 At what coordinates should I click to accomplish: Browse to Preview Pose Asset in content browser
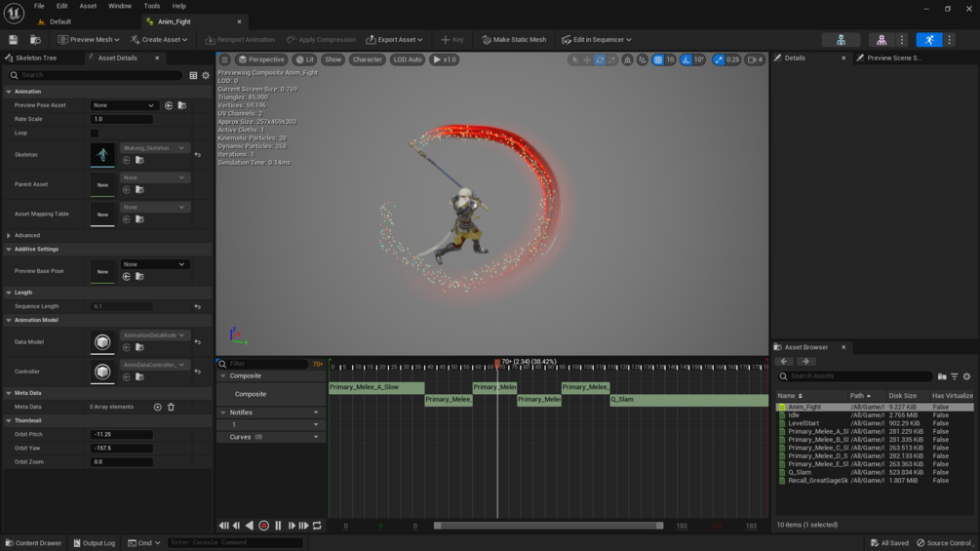click(182, 105)
